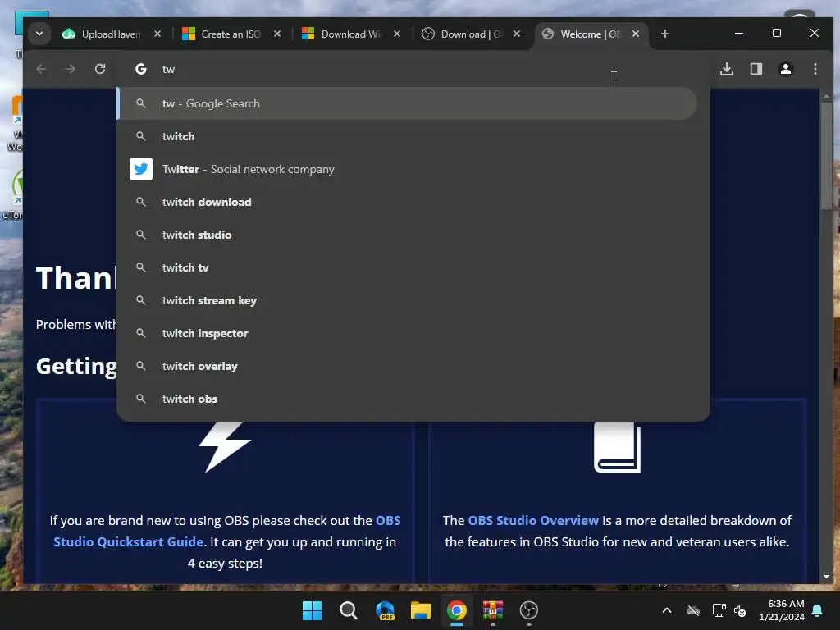Open a new tab with plus button
Viewport: 840px width, 630px height.
[664, 34]
